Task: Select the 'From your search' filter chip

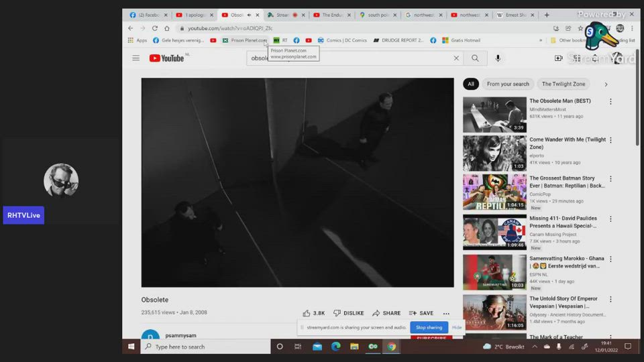Action: coord(508,84)
